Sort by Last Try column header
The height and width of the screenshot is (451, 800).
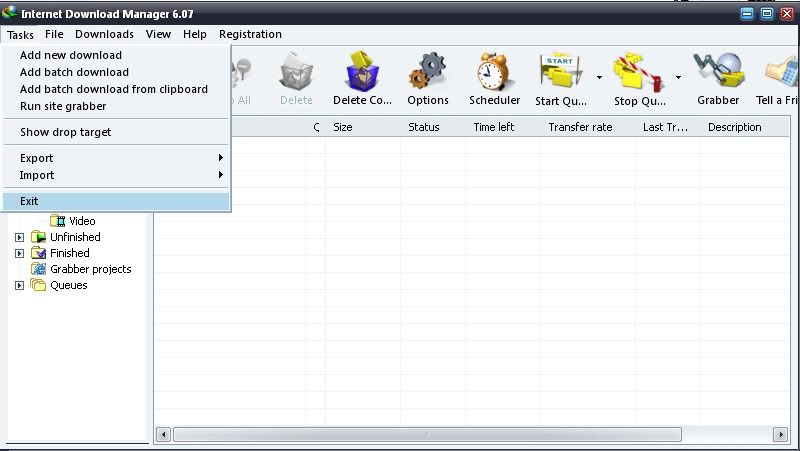coord(667,127)
